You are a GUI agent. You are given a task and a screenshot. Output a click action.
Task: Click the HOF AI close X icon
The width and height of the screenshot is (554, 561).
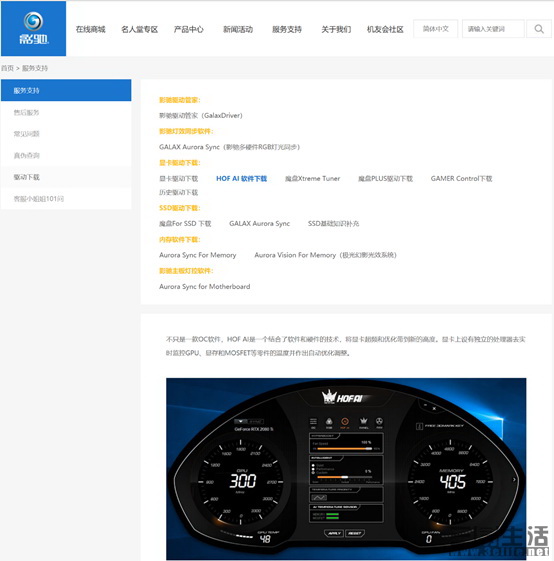[434, 409]
